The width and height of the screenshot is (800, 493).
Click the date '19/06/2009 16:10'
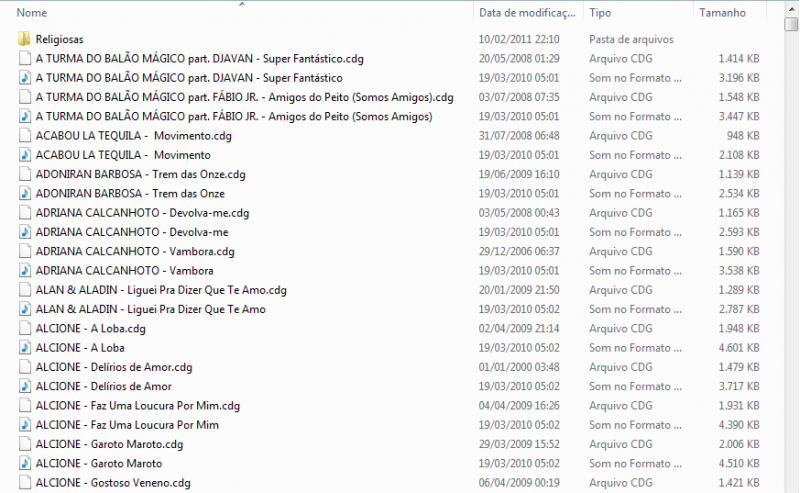(519, 174)
